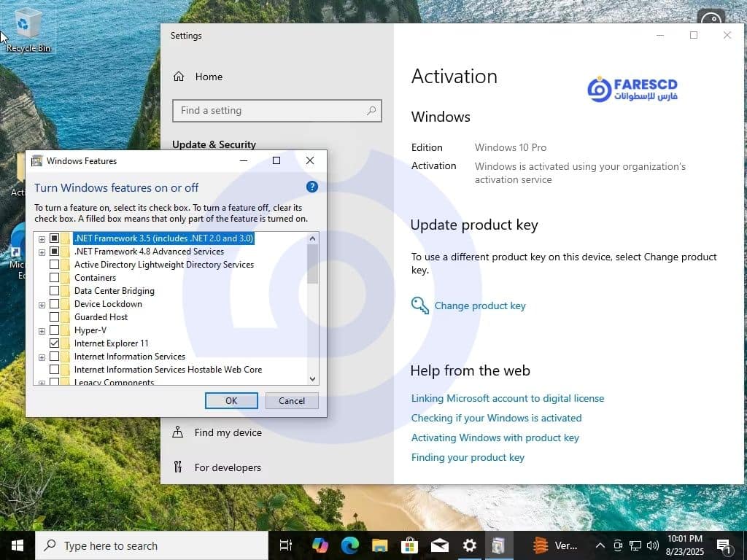Screen dimensions: 747x560
Task: Check the Containers feature box
Action: point(54,277)
